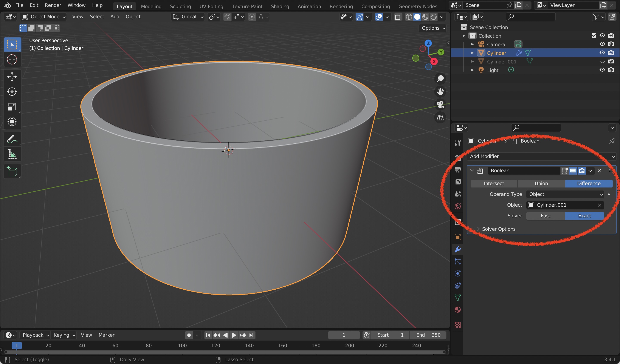
Task: Select Intersect boolean operation
Action: (x=494, y=184)
